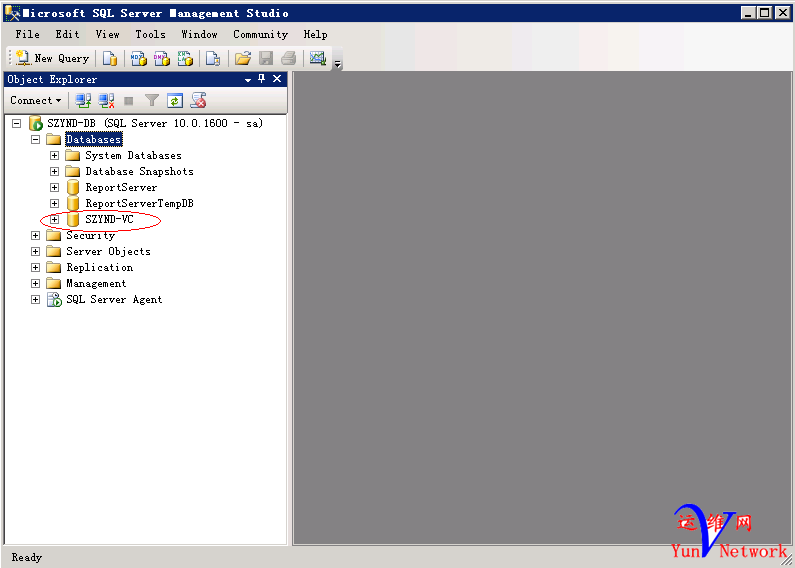Screen dimensions: 795x568
Task: Start an Analysis Services MDX query
Action: (138, 59)
